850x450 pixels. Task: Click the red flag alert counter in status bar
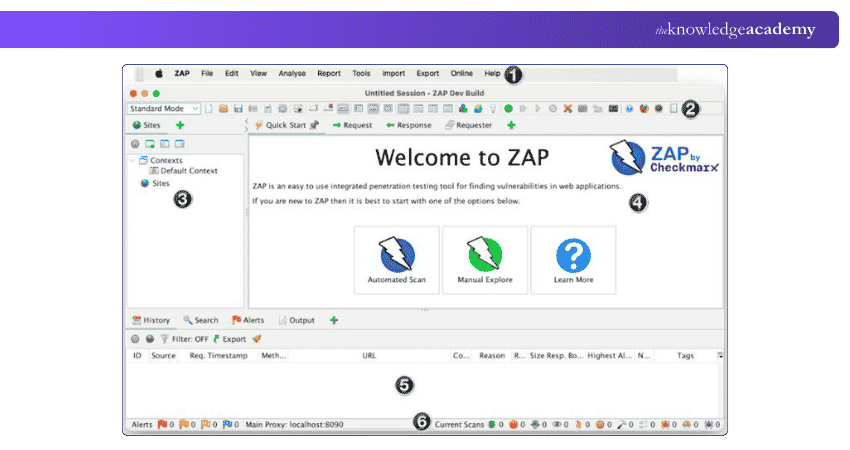(165, 425)
